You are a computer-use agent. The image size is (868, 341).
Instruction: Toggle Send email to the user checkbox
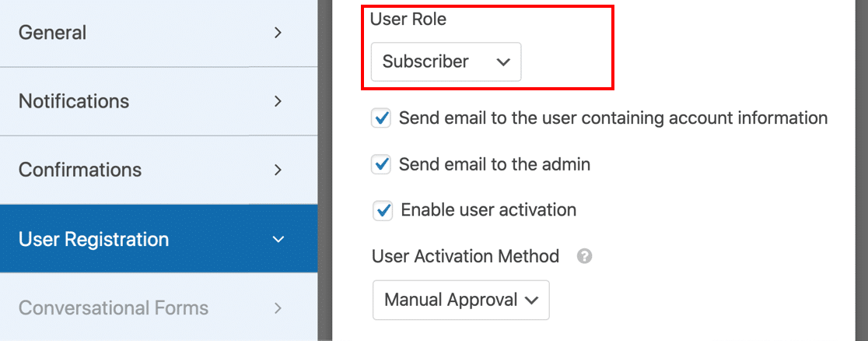pos(381,118)
